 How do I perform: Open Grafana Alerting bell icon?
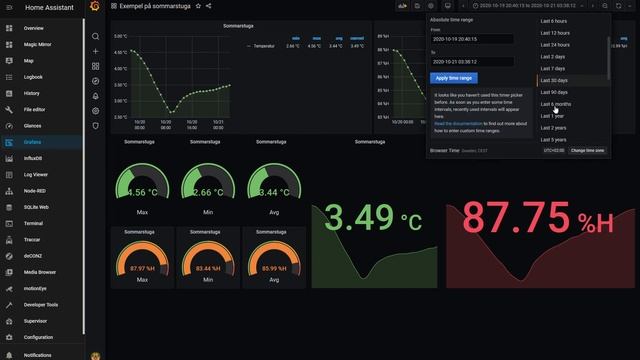point(96,96)
